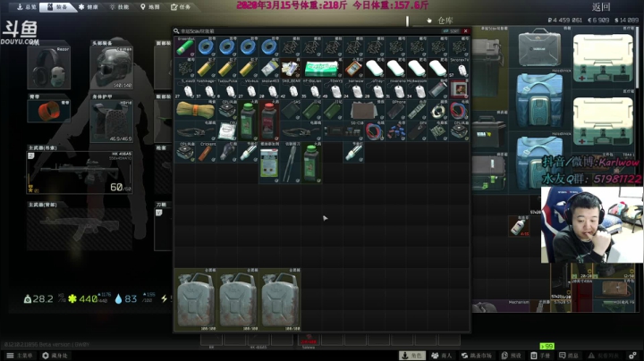Click the SORT button in container window
The height and width of the screenshot is (361, 644).
(x=451, y=31)
